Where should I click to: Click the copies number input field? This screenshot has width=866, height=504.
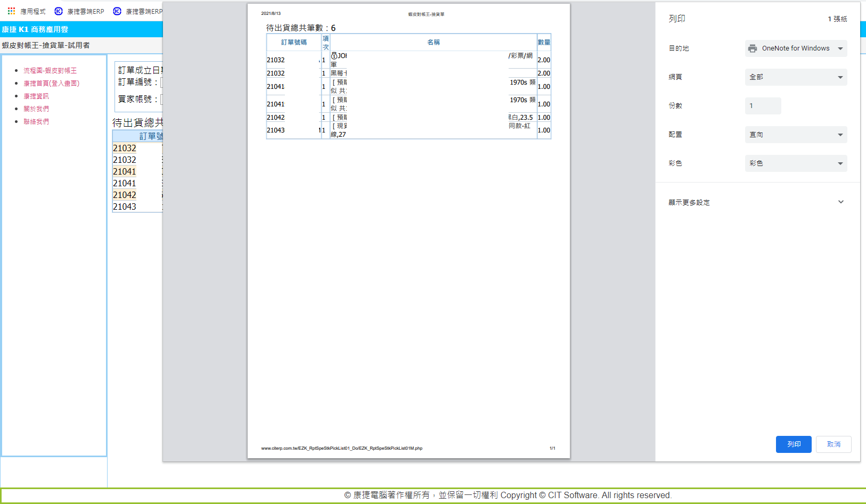tap(763, 106)
